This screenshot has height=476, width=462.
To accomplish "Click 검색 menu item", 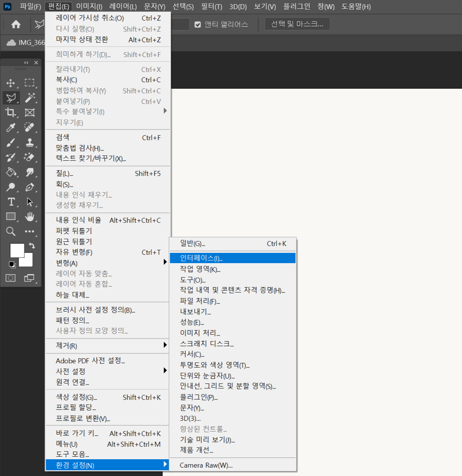I will [x=107, y=137].
